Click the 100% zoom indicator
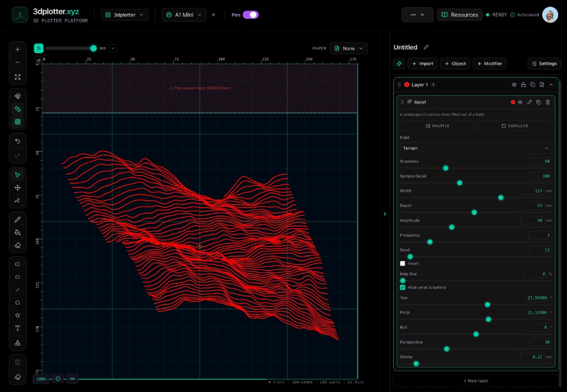The height and width of the screenshot is (392, 567). 41,379
